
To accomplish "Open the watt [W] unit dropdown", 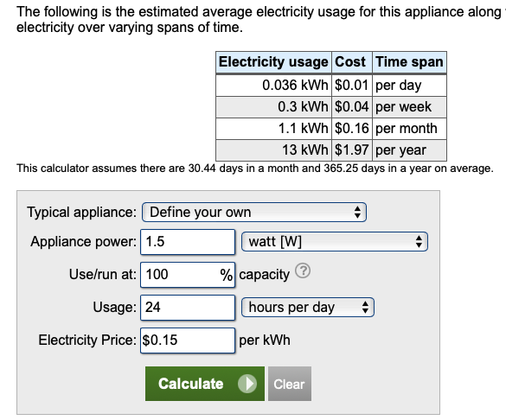I will pyautogui.click(x=335, y=242).
